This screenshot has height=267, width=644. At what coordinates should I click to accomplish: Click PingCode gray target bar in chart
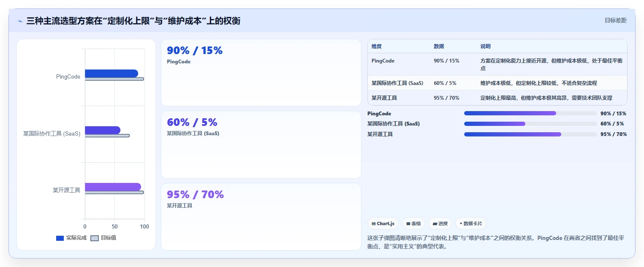click(x=114, y=79)
